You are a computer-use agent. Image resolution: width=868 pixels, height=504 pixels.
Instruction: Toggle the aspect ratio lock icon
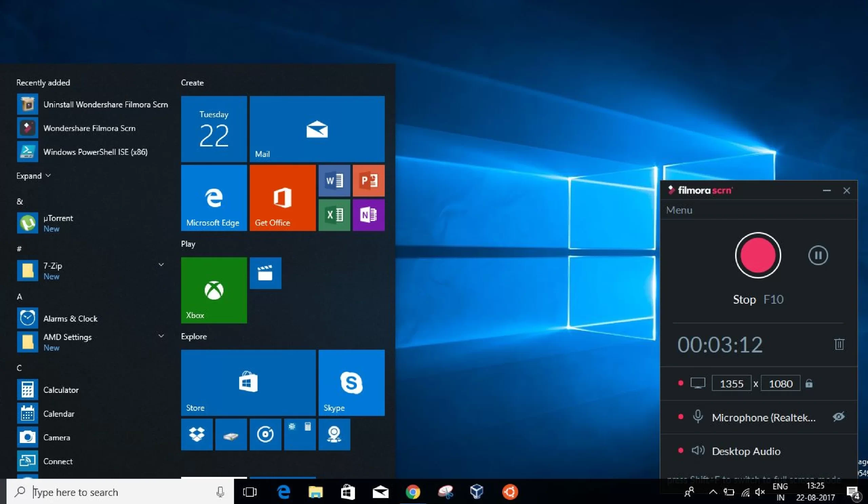809,384
